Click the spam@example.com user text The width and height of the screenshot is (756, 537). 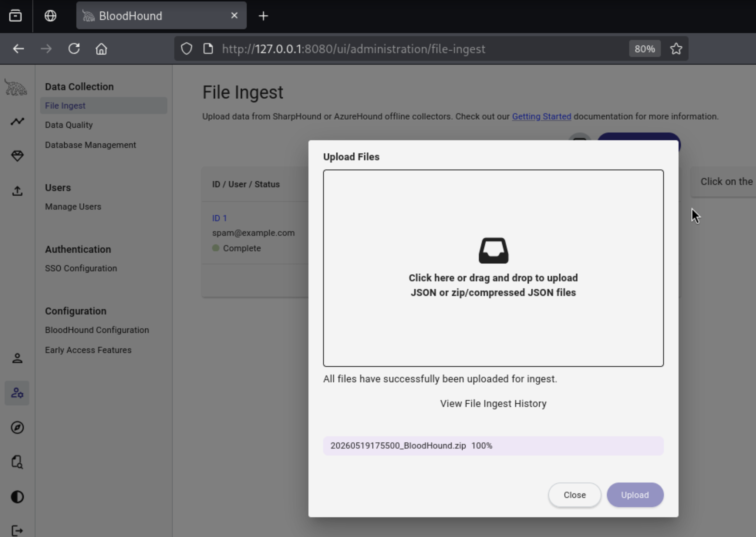click(253, 233)
